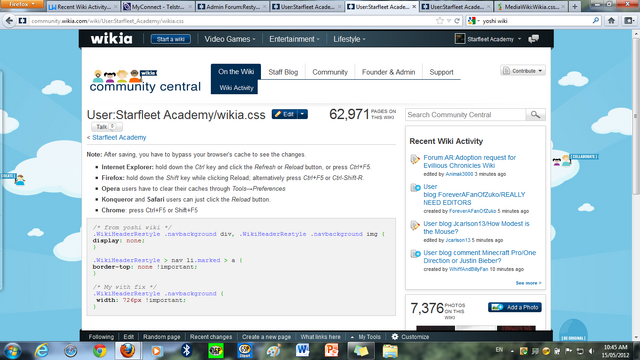This screenshot has width=640, height=360.
Task: Expand My Tools in the bottom toolbar
Action: 366,337
